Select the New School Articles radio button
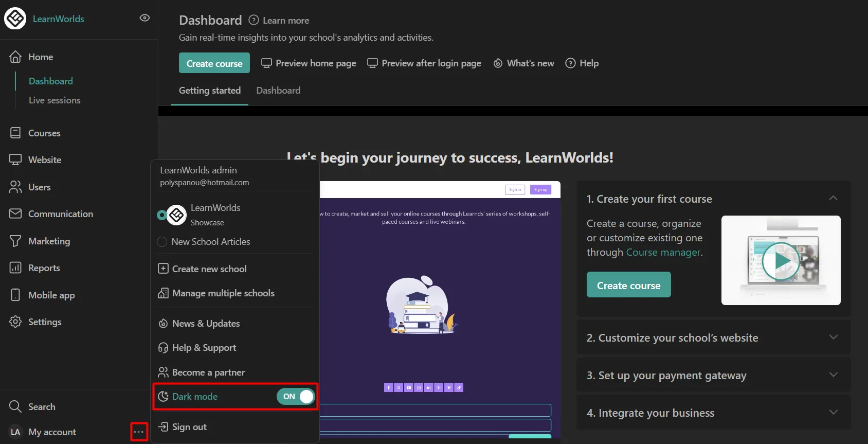868x444 pixels. [x=162, y=242]
